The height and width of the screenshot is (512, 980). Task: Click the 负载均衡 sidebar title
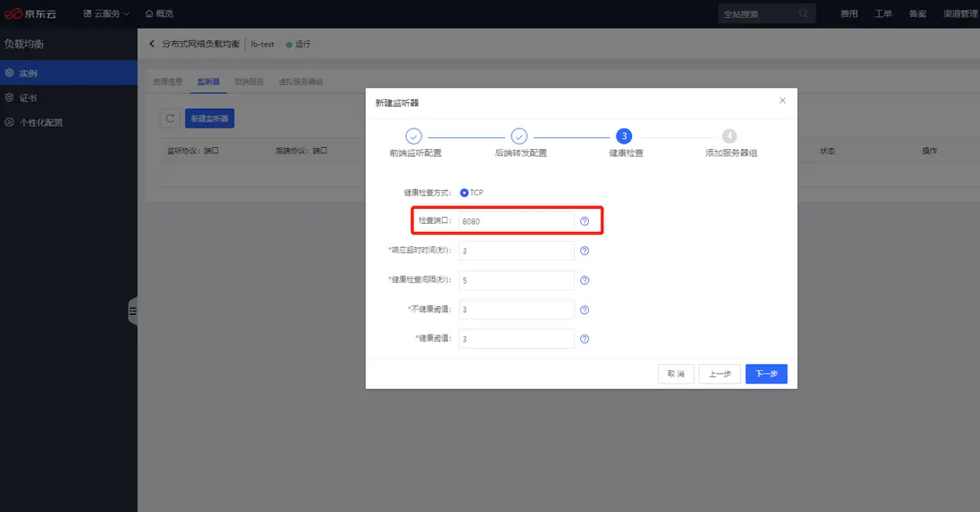24,44
